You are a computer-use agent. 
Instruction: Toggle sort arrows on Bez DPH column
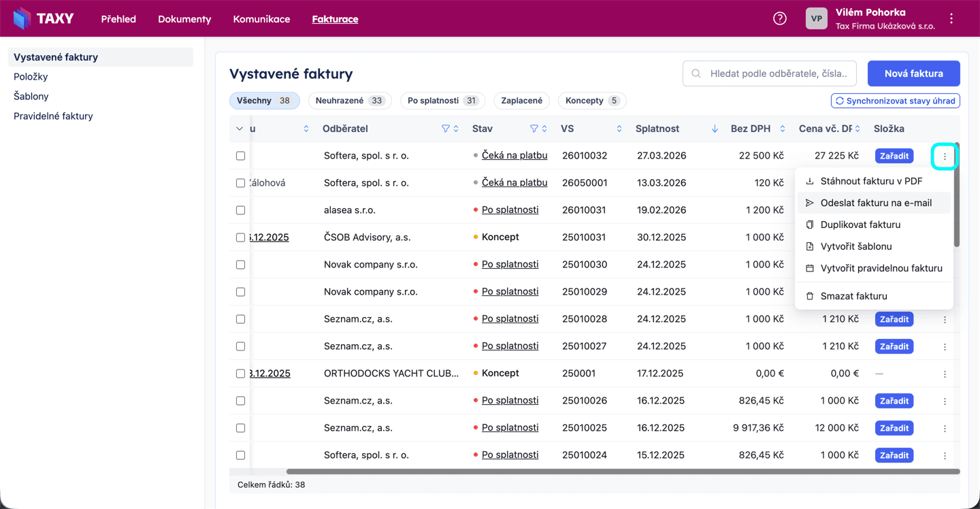click(x=783, y=129)
